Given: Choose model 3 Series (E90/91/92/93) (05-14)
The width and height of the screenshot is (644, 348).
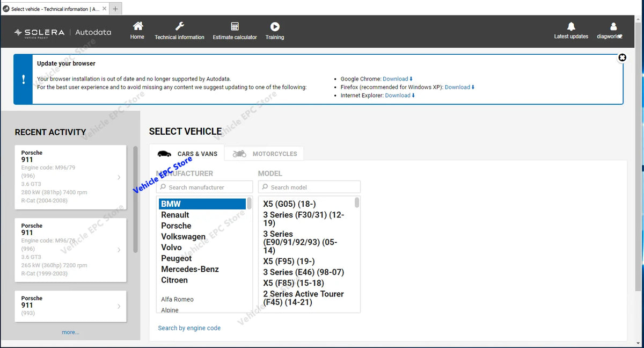Looking at the screenshot, I should pyautogui.click(x=300, y=242).
